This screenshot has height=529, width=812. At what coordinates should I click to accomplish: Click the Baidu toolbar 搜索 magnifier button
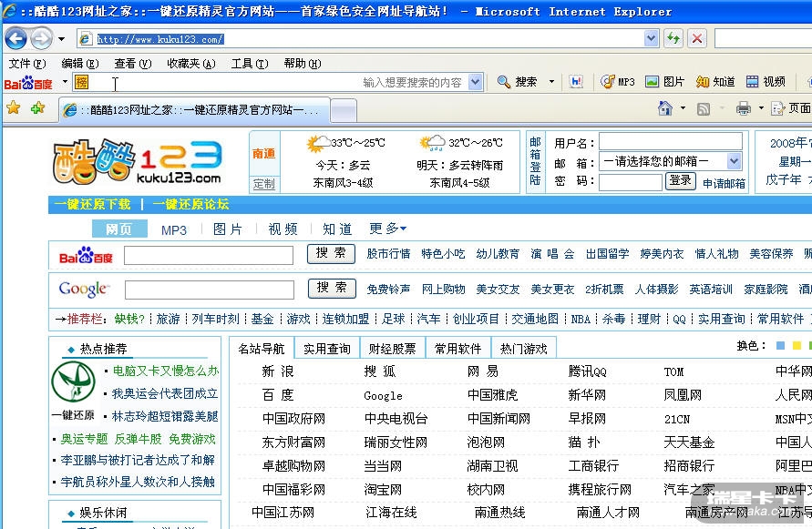517,82
